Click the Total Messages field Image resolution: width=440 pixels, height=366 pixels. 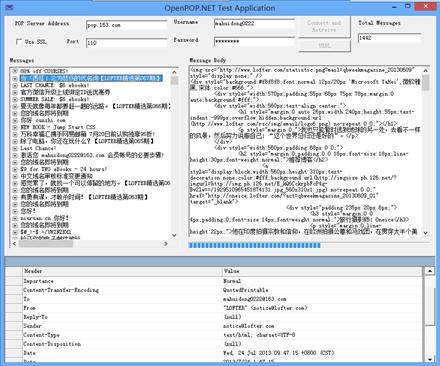(389, 38)
